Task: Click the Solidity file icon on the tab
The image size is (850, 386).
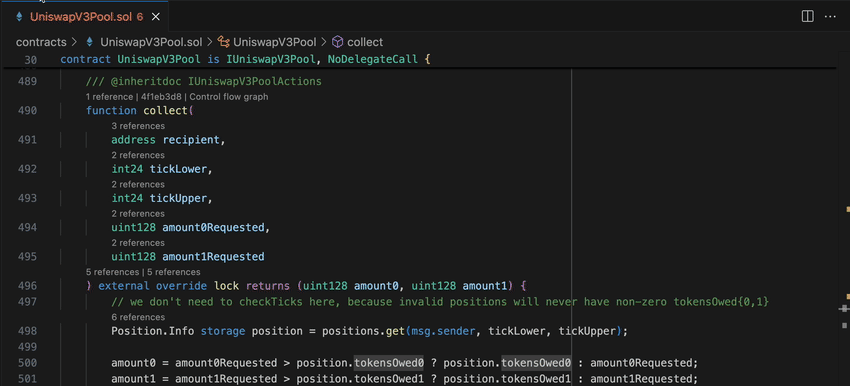Action: pos(20,17)
